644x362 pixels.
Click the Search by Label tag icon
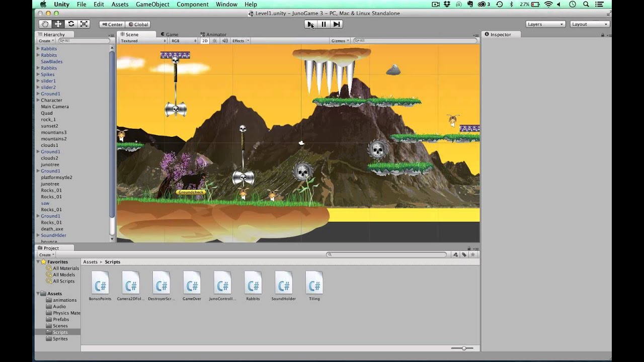(x=464, y=255)
